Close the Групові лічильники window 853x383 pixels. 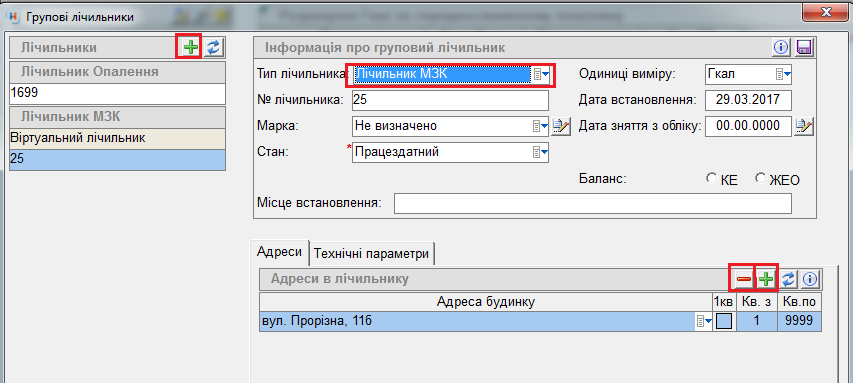[x=825, y=13]
